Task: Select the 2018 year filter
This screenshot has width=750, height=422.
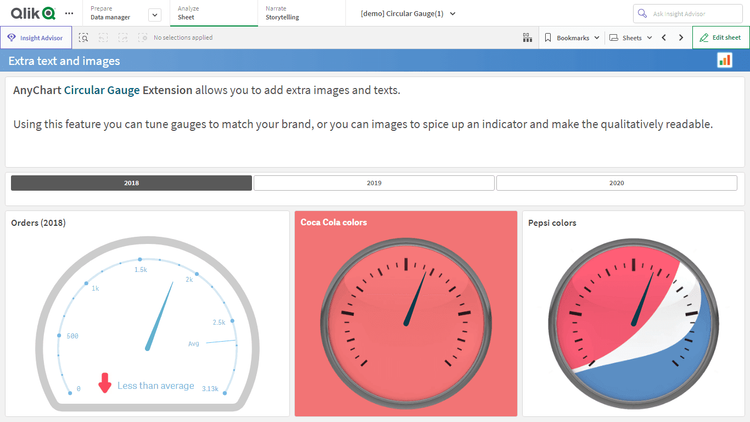Action: point(131,183)
